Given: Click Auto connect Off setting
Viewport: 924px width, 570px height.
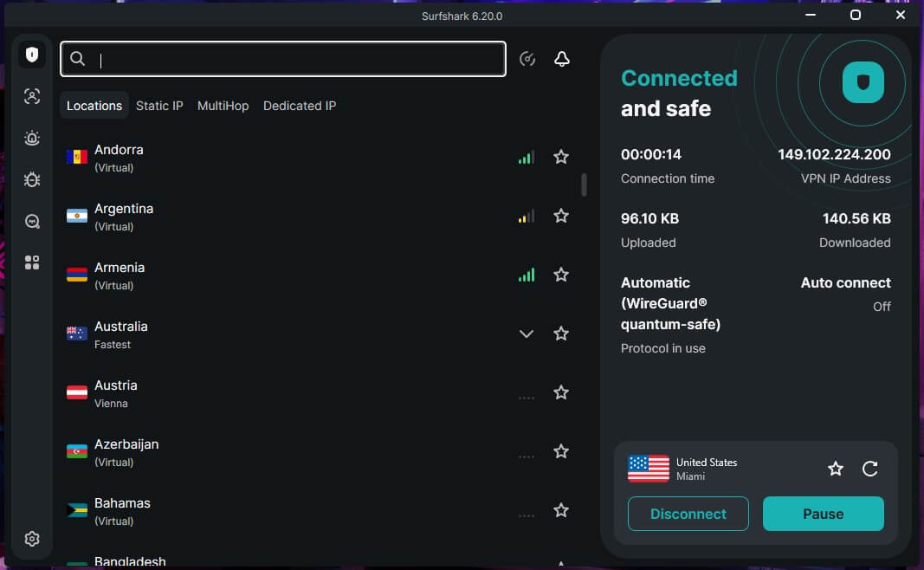Looking at the screenshot, I should point(845,295).
